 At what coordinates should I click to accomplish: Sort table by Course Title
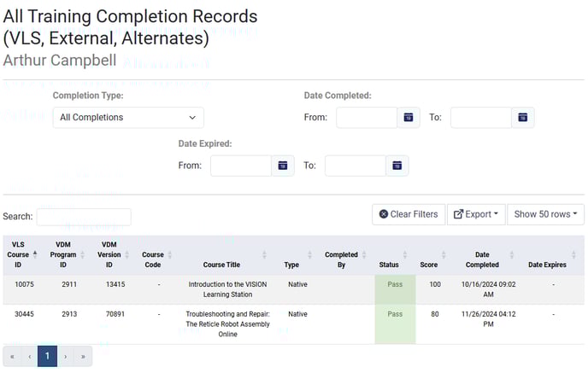coord(262,254)
